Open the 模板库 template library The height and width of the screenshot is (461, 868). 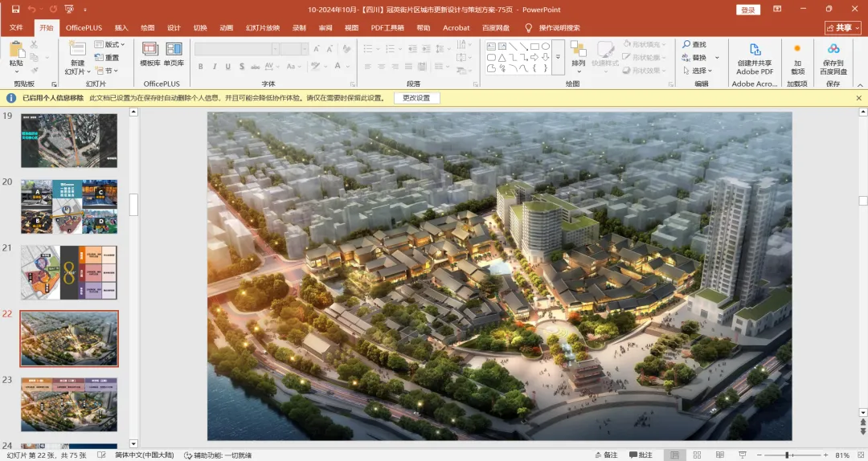point(150,54)
